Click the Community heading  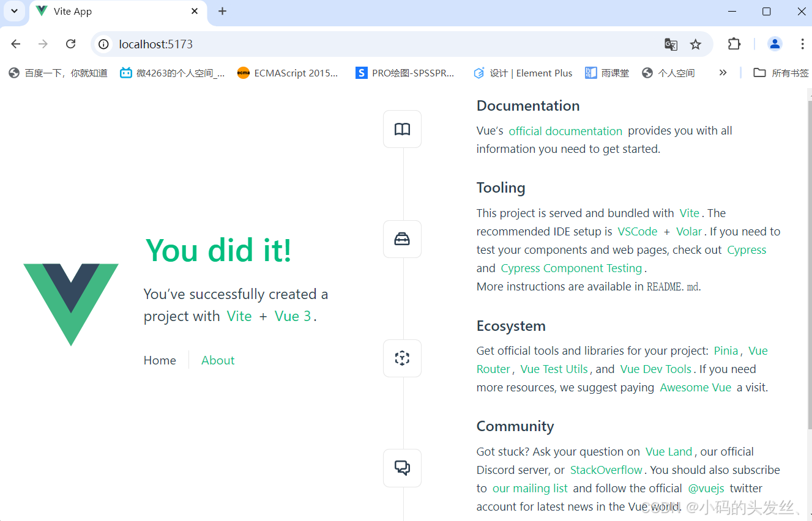(515, 426)
